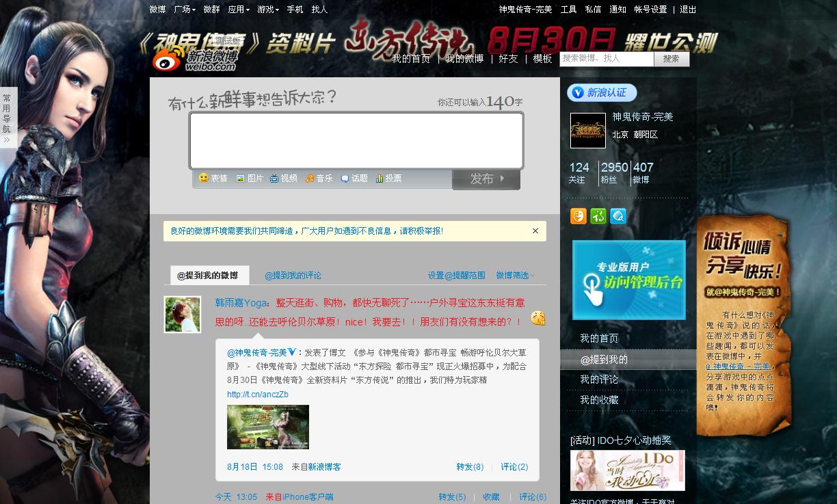Create a poll with 投票 icon
The image size is (837, 504).
(388, 178)
